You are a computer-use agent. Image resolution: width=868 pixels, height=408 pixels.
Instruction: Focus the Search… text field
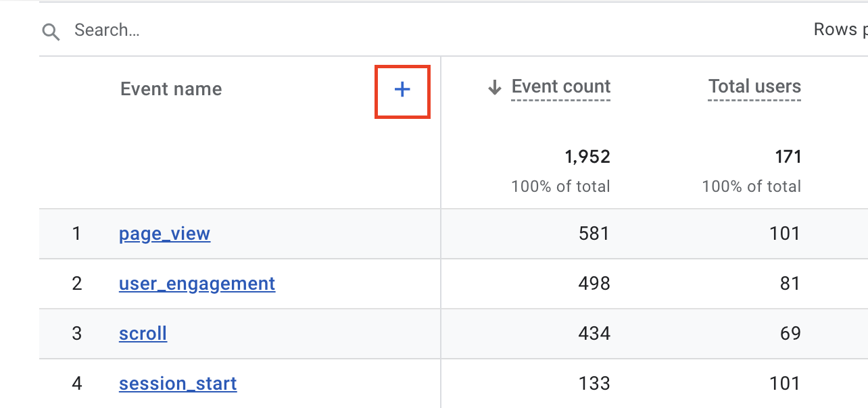(x=406, y=30)
